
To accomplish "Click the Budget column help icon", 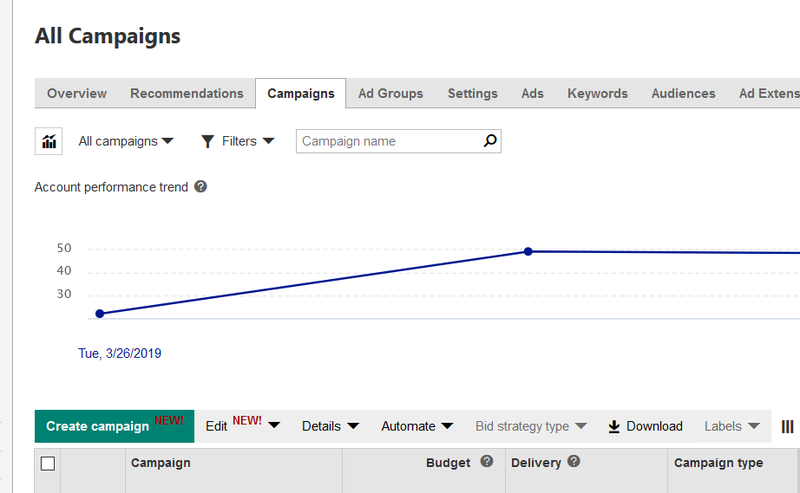I will 487,461.
